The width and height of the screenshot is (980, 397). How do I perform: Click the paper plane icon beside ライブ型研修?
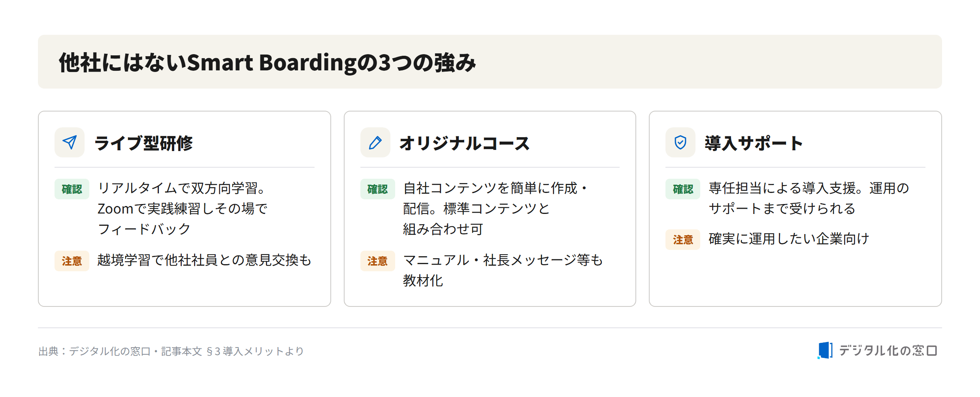[70, 142]
